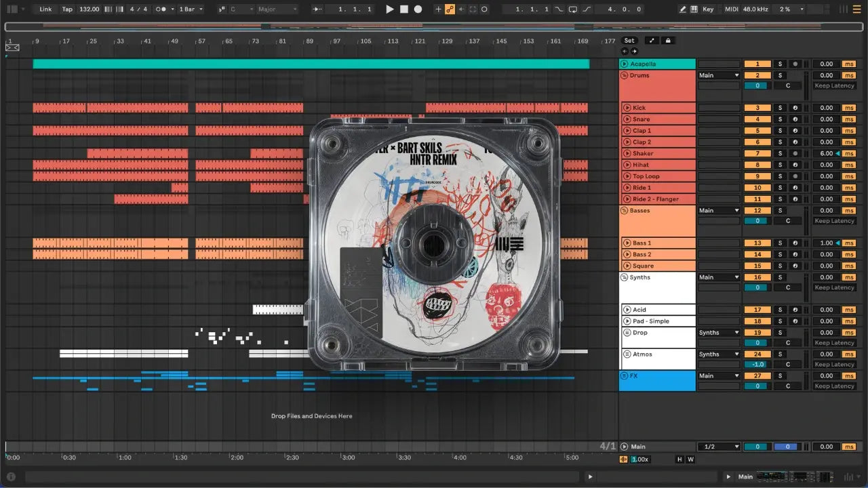Click the Basses group pan control

pos(788,221)
